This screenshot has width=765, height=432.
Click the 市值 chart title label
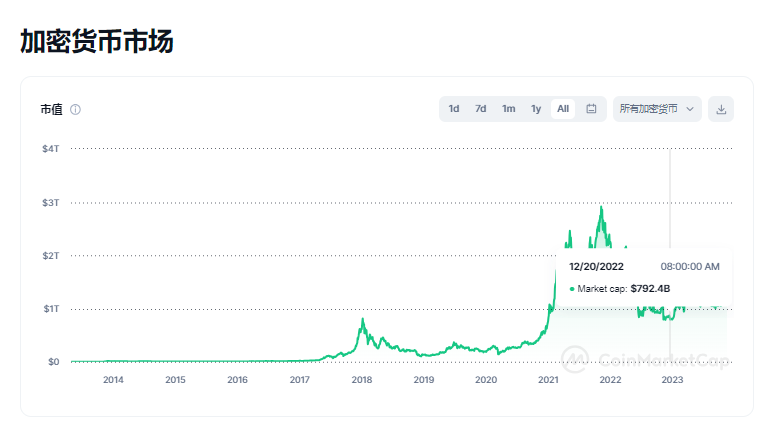[x=51, y=109]
